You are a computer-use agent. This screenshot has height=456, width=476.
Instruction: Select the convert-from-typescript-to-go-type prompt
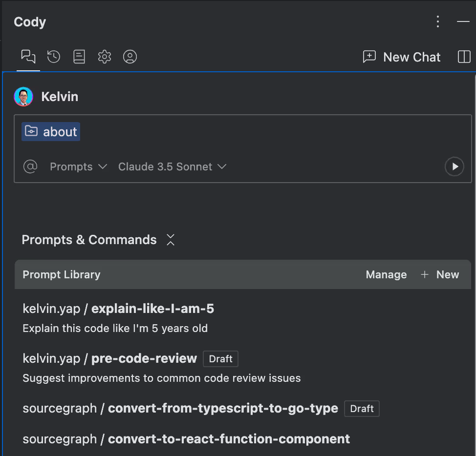180,408
